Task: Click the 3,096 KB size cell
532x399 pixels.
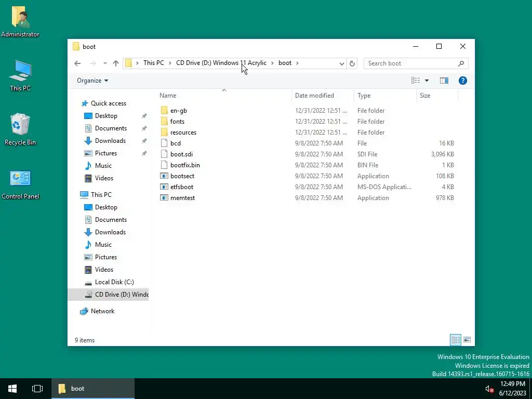Action: point(442,154)
